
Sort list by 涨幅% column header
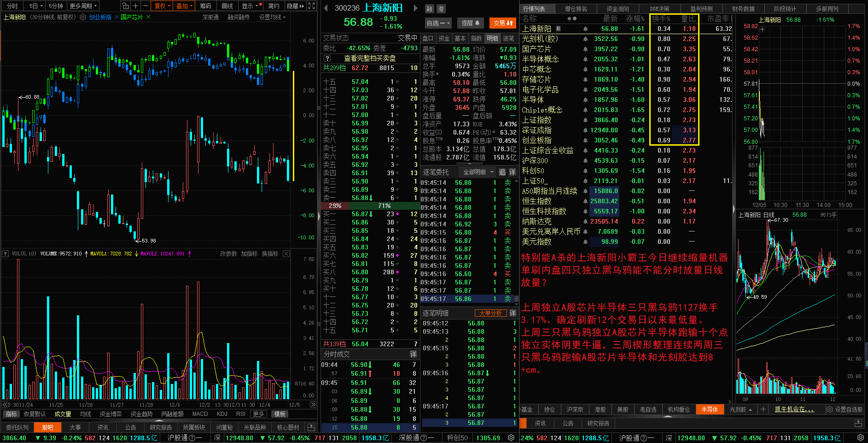coord(635,18)
